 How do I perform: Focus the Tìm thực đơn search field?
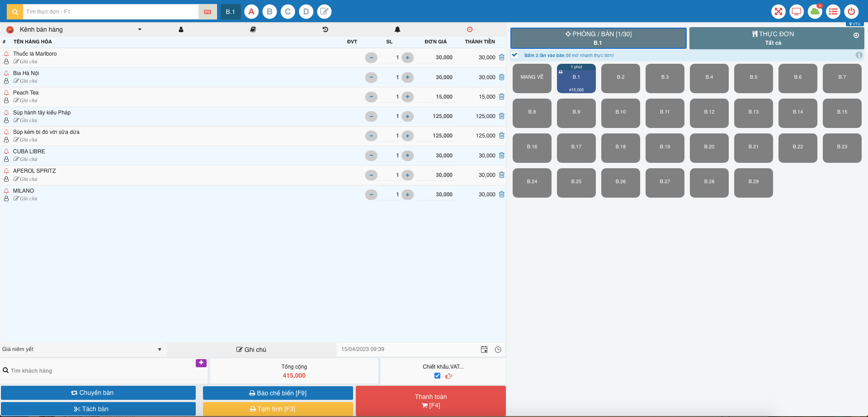pyautogui.click(x=111, y=12)
